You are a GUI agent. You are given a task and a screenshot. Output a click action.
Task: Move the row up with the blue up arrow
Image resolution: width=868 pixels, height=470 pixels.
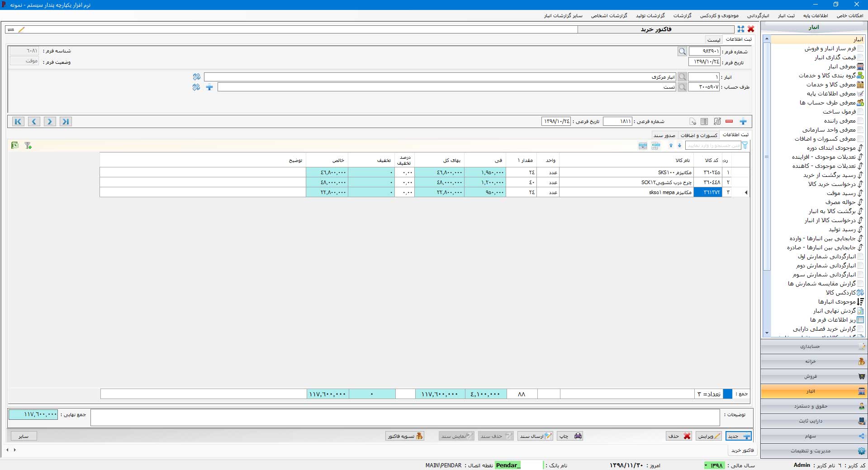pyautogui.click(x=671, y=145)
